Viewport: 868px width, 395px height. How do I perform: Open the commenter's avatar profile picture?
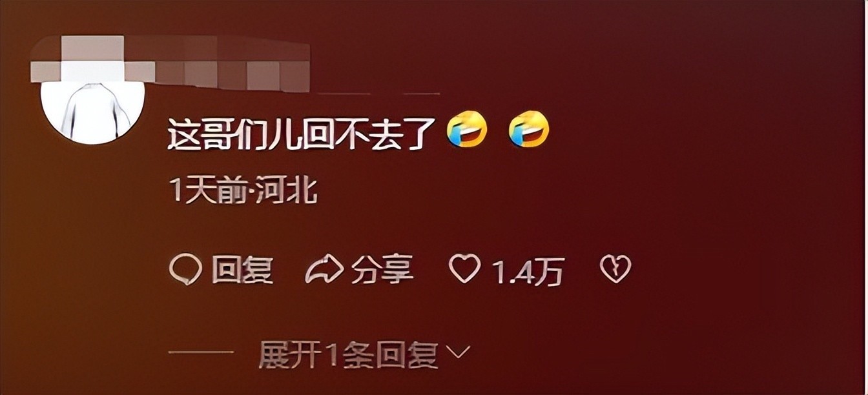[x=92, y=103]
